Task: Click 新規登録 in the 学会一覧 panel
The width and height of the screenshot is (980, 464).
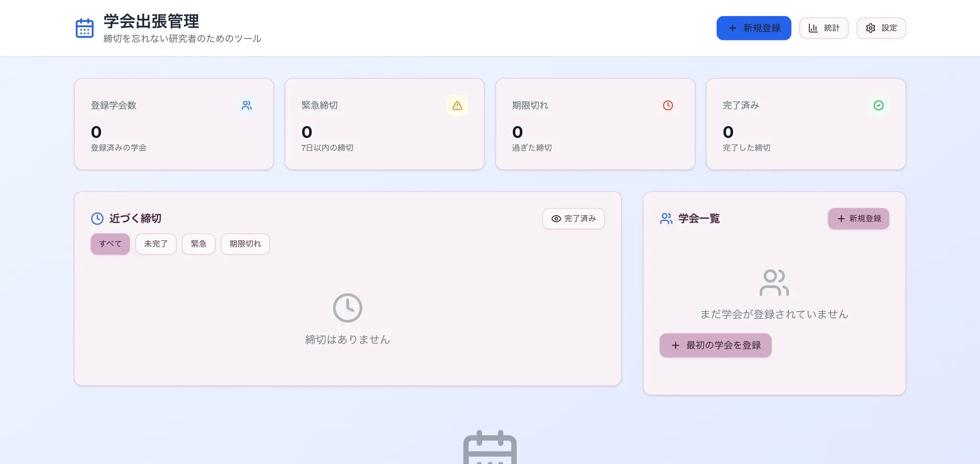Action: pos(858,219)
